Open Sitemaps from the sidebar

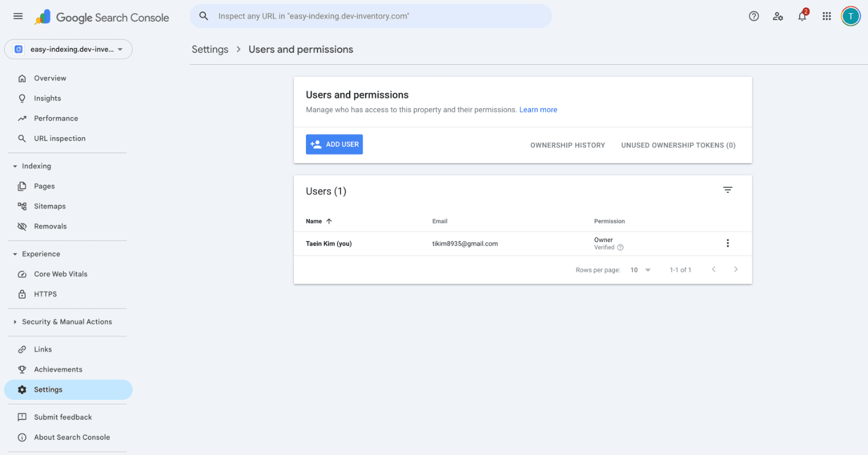(49, 206)
